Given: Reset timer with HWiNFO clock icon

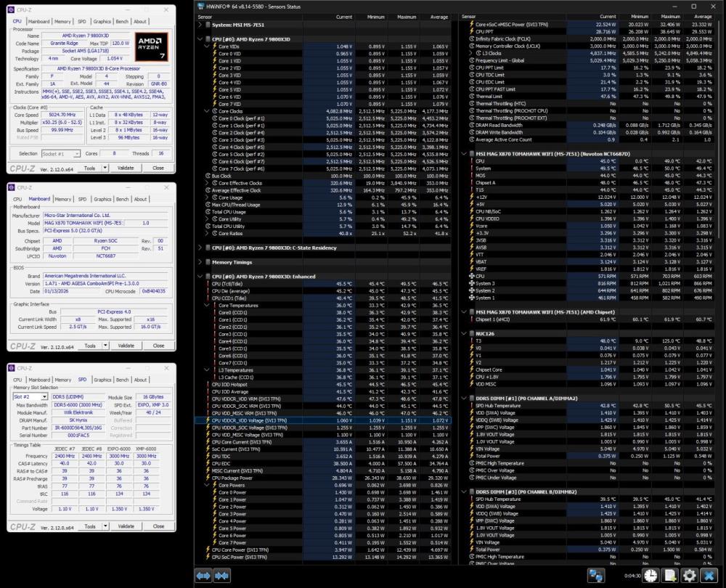Looking at the screenshot, I should [651, 575].
